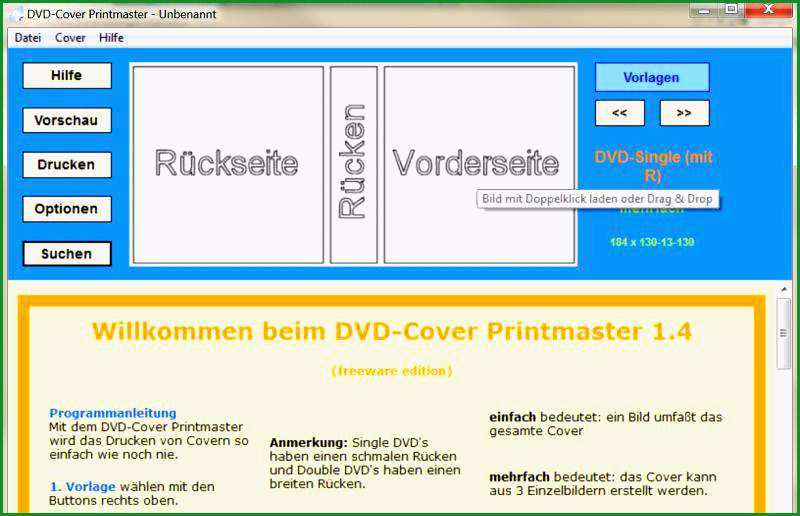This screenshot has height=516, width=800.
Task: Open the Vorlagen templates
Action: pos(652,78)
